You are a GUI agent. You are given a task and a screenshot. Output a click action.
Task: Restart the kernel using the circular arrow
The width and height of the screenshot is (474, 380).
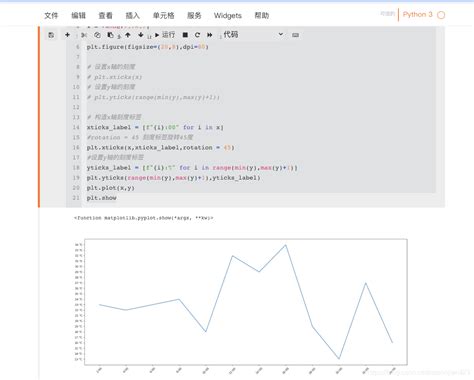click(197, 35)
